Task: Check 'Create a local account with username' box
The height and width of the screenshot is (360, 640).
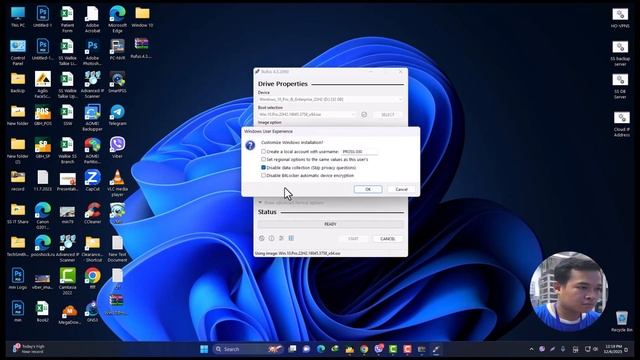Action: coord(263,151)
